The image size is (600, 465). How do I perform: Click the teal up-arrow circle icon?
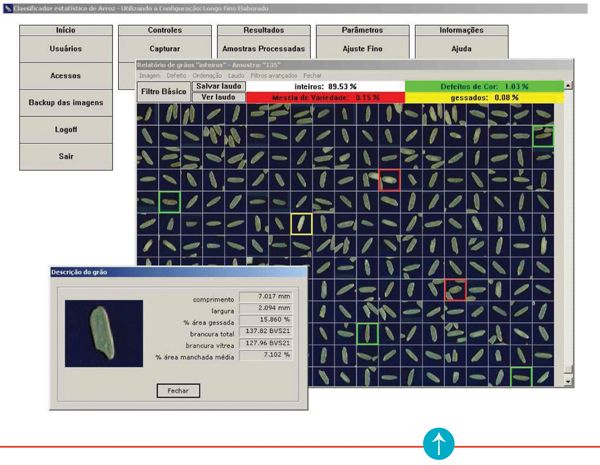(x=439, y=445)
